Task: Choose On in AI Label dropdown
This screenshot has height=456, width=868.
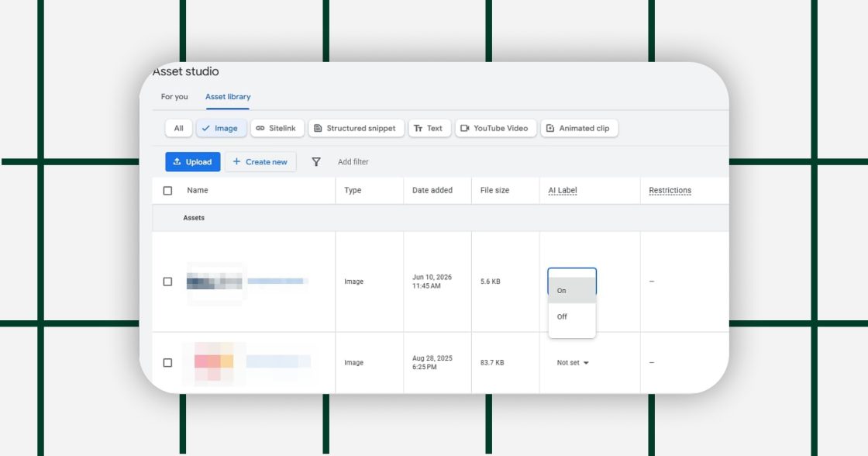Action: click(572, 290)
